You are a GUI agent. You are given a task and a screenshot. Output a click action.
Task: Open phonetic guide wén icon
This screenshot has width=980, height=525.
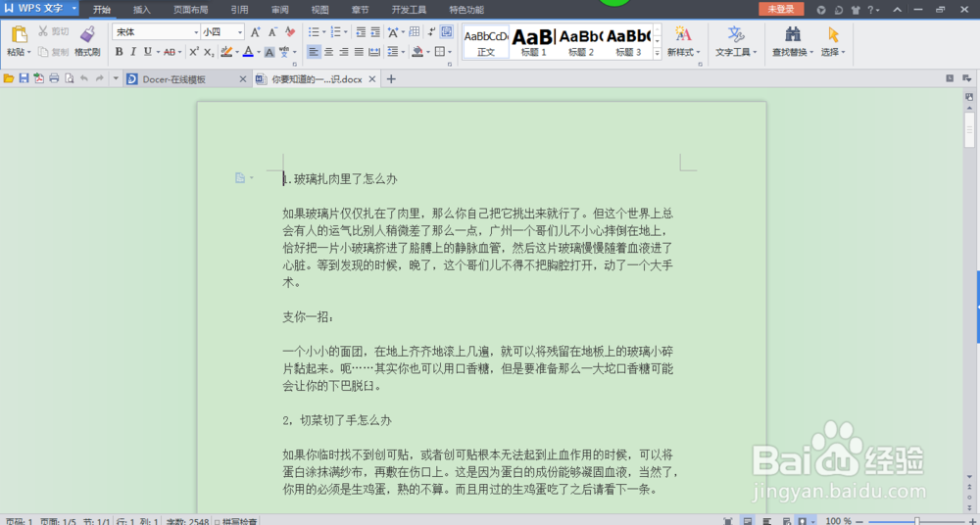(x=284, y=52)
